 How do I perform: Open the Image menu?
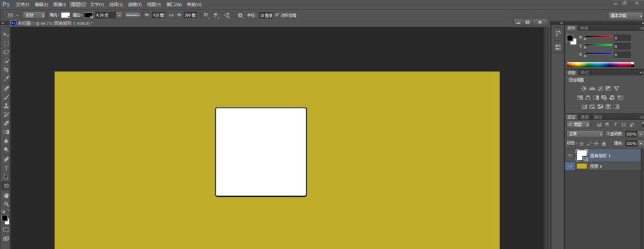[59, 5]
